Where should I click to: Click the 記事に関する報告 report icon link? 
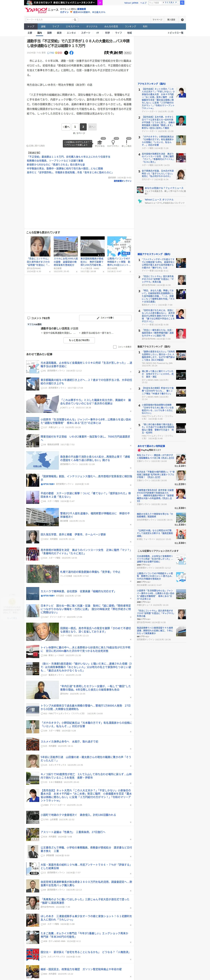[36, 146]
